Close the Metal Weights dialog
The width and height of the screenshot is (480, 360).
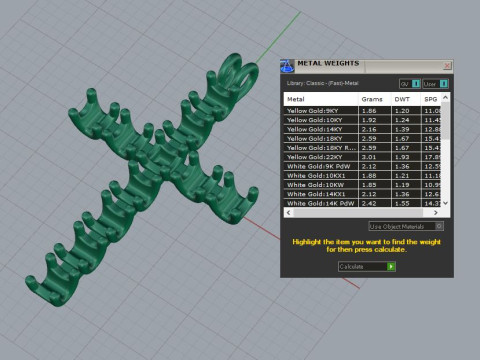(447, 66)
